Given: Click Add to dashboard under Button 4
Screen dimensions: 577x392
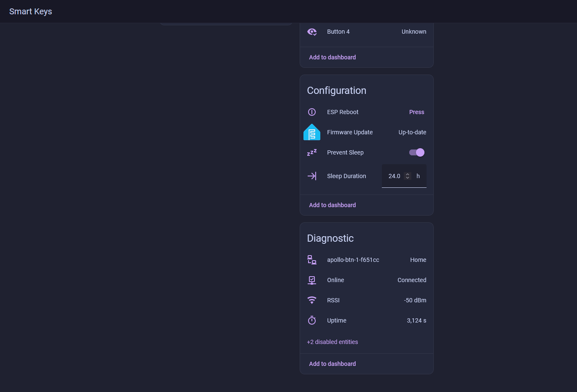Looking at the screenshot, I should click(x=333, y=57).
